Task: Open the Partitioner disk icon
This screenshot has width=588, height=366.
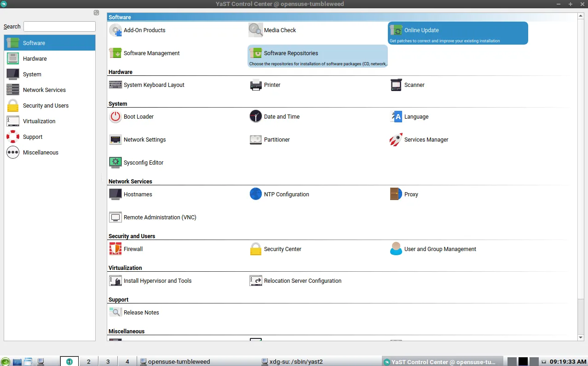Action: coord(255,140)
